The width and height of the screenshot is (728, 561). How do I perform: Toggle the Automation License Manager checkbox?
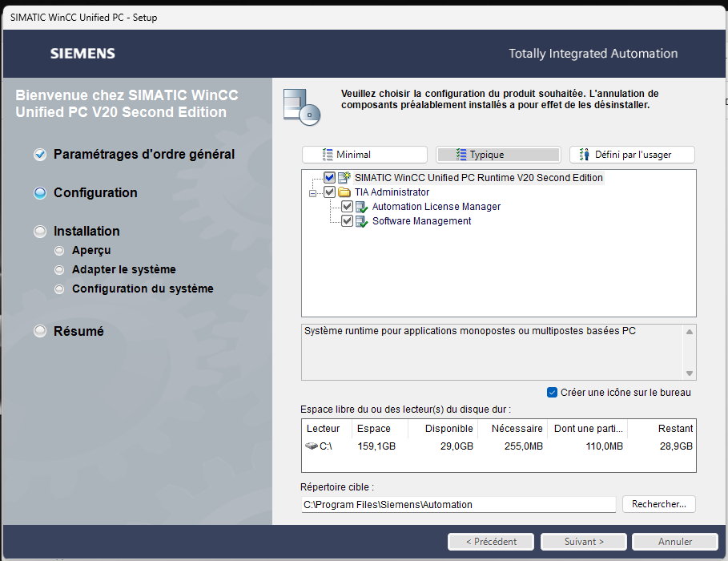click(x=347, y=206)
